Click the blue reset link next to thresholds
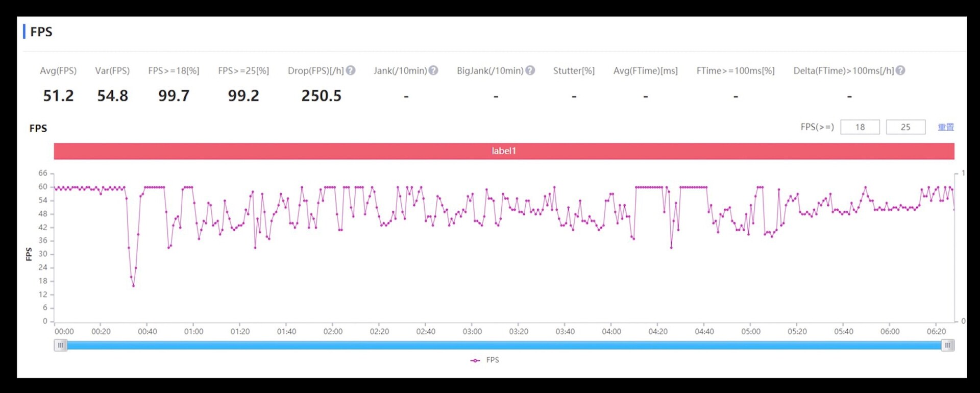The width and height of the screenshot is (980, 393). 946,127
